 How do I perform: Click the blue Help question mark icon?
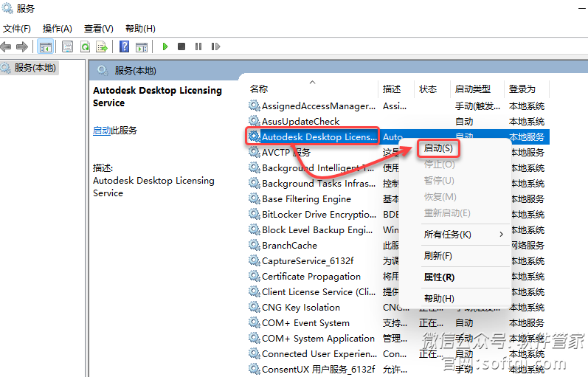point(124,46)
